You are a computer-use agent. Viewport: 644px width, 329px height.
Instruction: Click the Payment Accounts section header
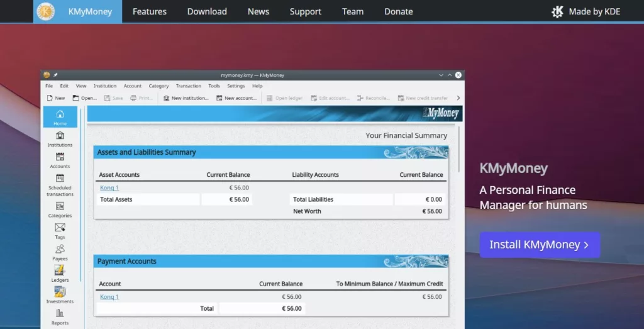pos(271,261)
